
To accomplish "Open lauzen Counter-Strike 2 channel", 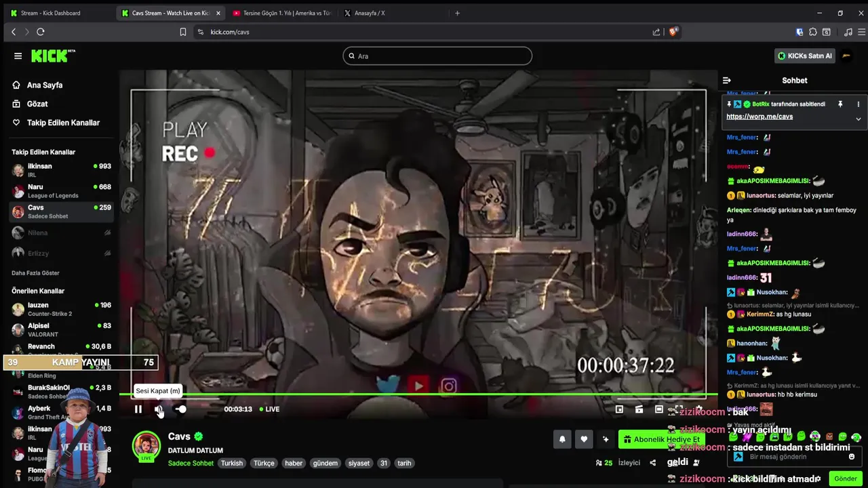I will click(61, 309).
